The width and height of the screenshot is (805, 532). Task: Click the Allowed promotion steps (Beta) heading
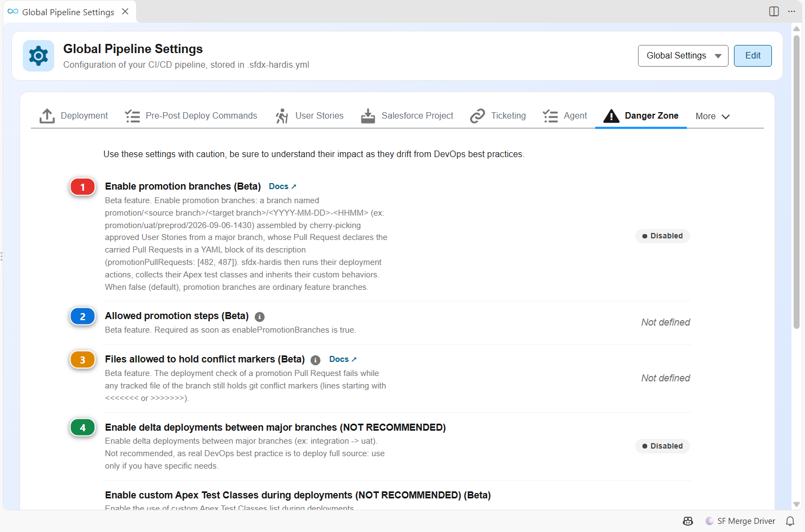[x=177, y=316]
